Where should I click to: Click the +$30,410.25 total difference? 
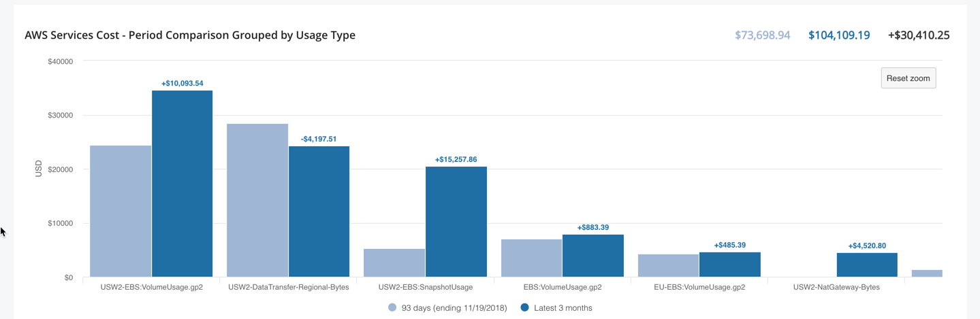tap(919, 35)
